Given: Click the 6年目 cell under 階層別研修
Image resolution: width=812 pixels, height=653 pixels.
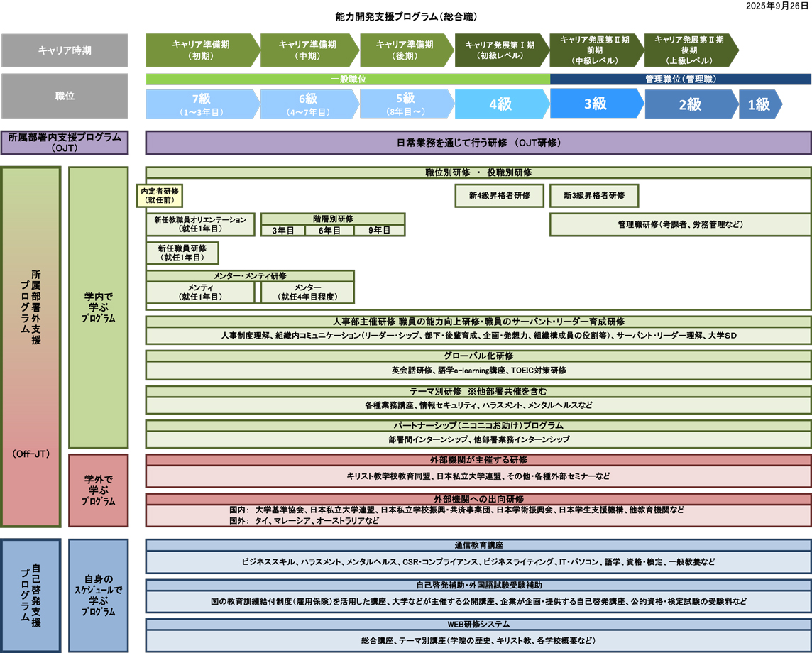Looking at the screenshot, I should (333, 231).
